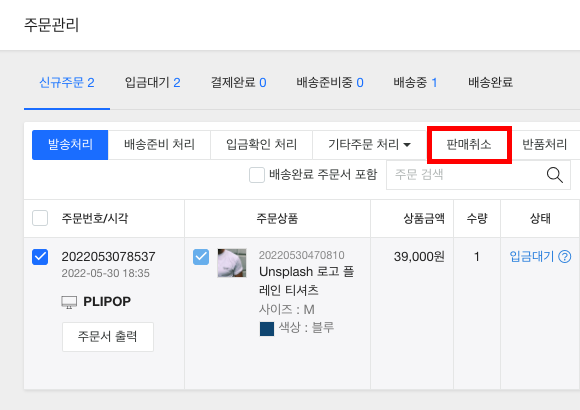The height and width of the screenshot is (410, 580).
Task: Select the 배송준비중 tab
Action: 330,83
